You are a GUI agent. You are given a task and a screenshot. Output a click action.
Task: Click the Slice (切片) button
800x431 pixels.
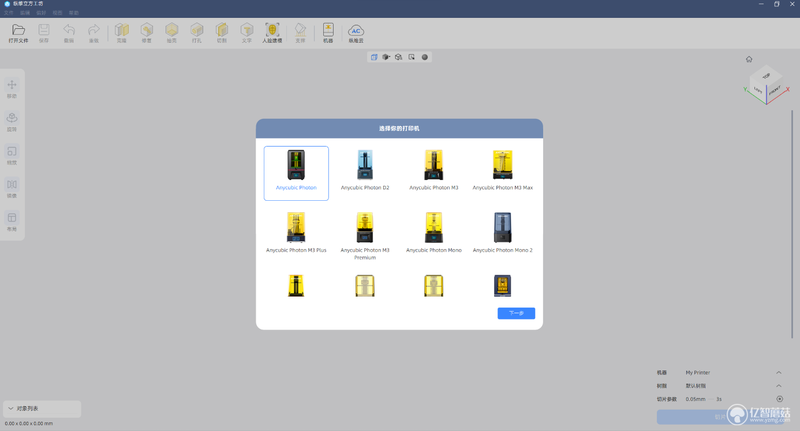tap(719, 417)
